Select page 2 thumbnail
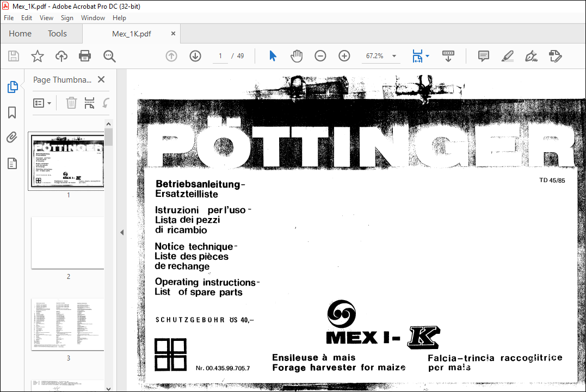 tap(67, 242)
